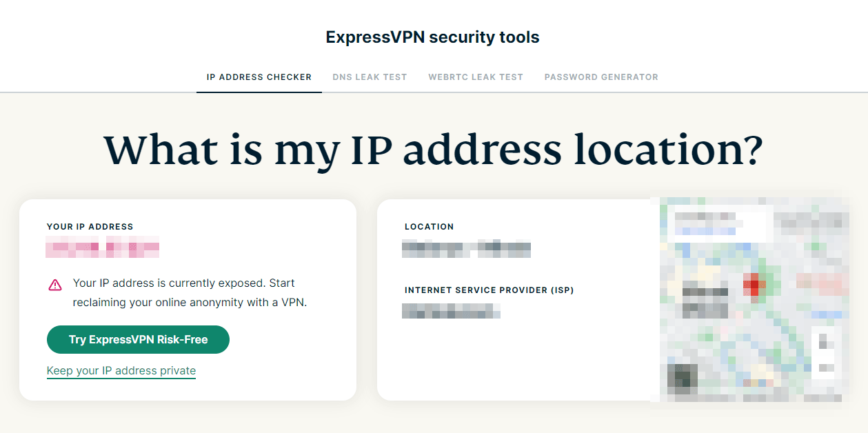868x433 pixels.
Task: Click the blurred white info box atop map
Action: point(717,223)
